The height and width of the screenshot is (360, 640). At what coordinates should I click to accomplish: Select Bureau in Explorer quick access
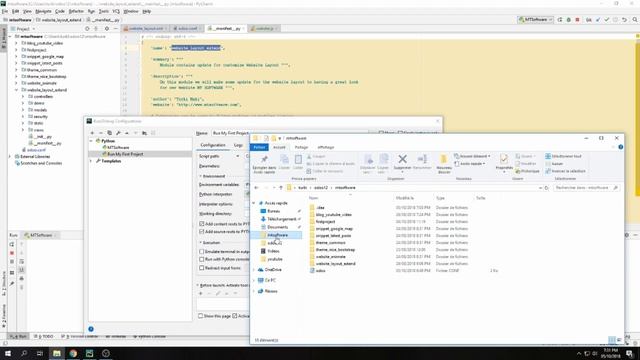(273, 211)
